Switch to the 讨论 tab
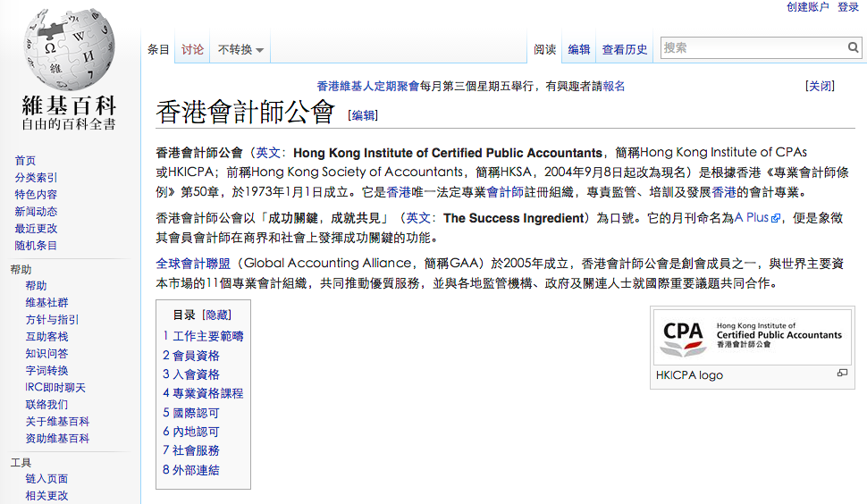 tap(192, 50)
